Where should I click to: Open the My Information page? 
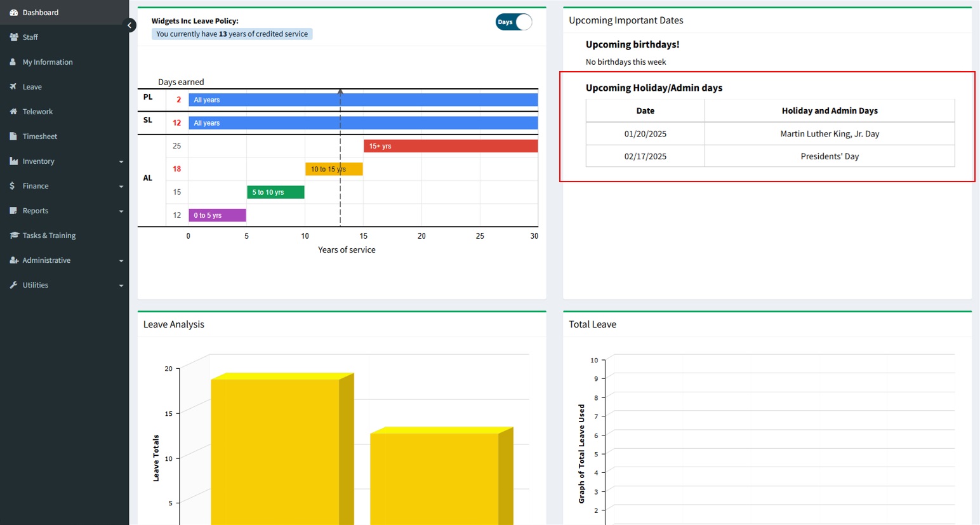pos(48,62)
